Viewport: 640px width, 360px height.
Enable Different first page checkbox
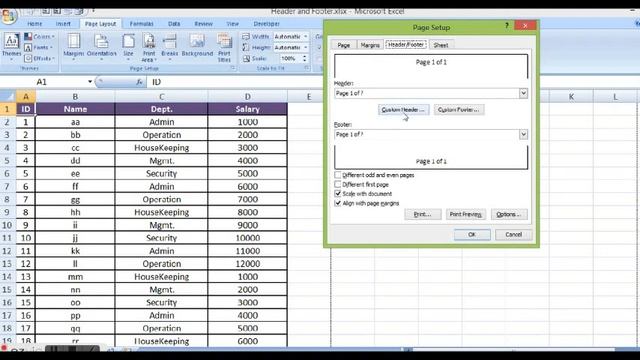pyautogui.click(x=338, y=184)
